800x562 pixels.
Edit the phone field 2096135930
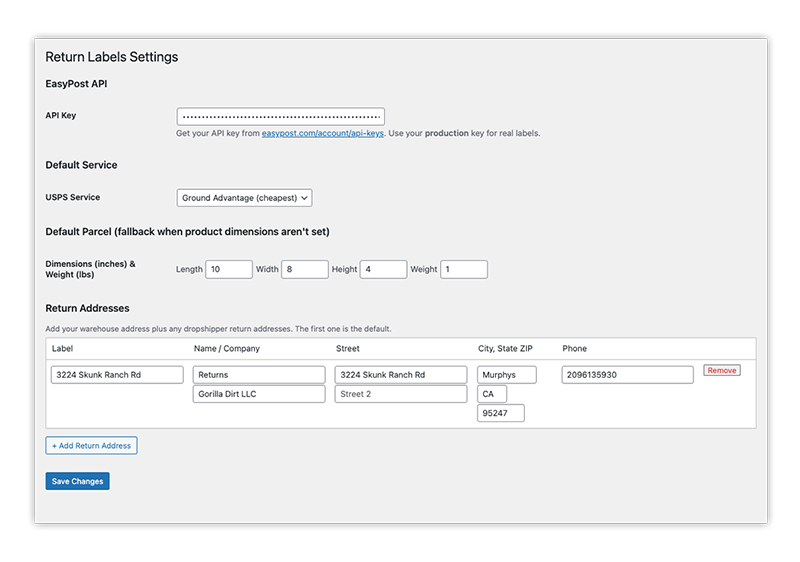coord(628,375)
